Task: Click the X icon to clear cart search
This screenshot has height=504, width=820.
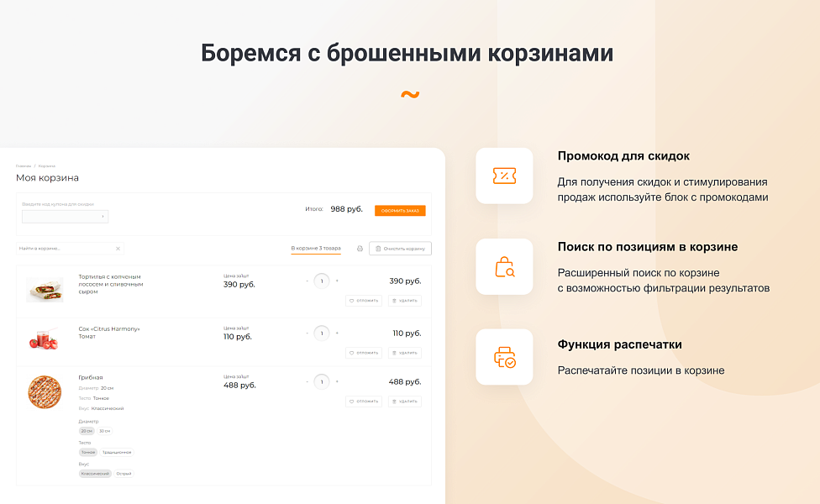Action: 117,248
